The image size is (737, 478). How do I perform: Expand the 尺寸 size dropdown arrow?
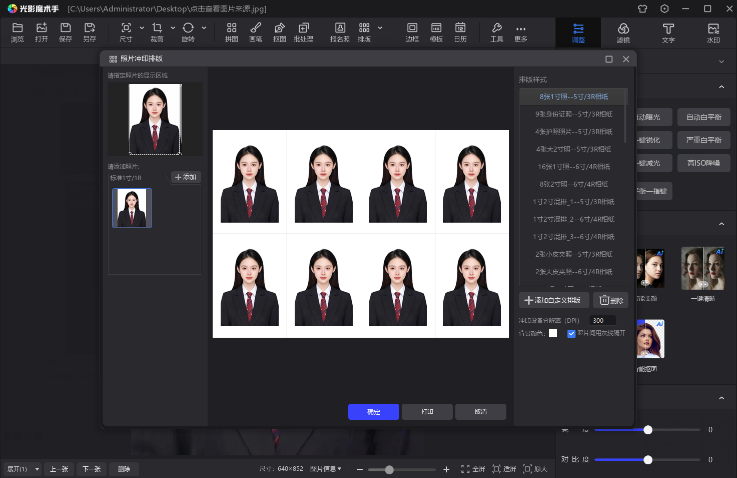tap(141, 27)
